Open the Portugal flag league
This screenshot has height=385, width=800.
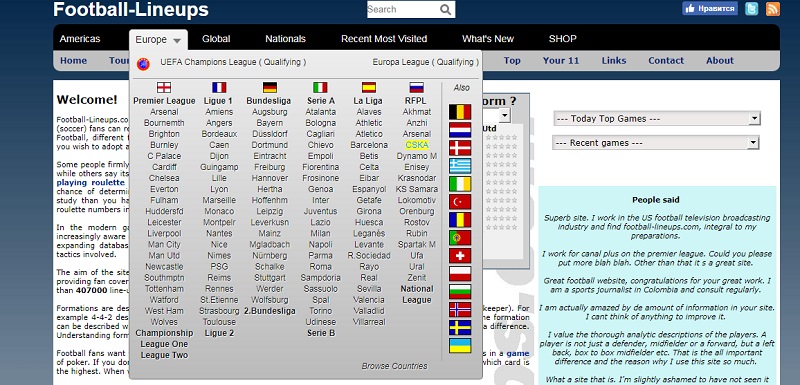(x=460, y=238)
